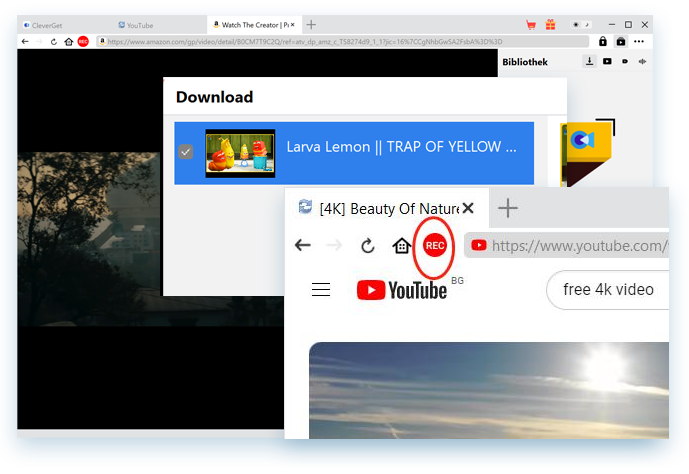Close the Watch The Creator tab
Screen dimensions: 689x474
(293, 25)
